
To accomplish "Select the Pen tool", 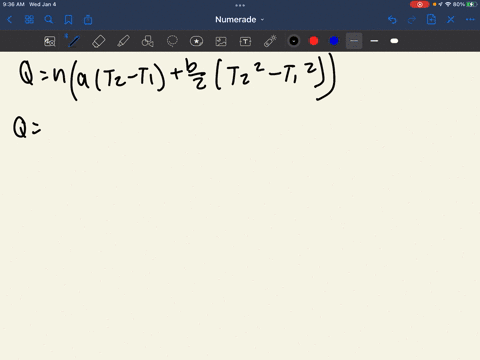I will point(74,41).
